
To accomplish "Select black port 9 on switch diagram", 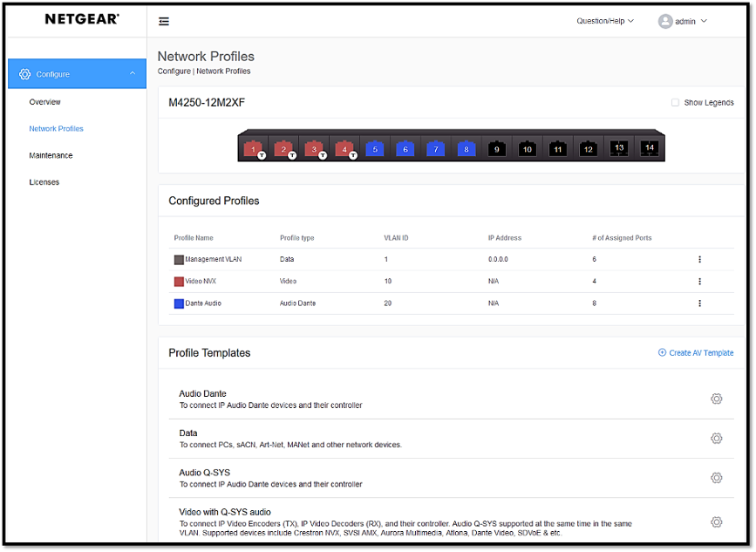I will (496, 149).
